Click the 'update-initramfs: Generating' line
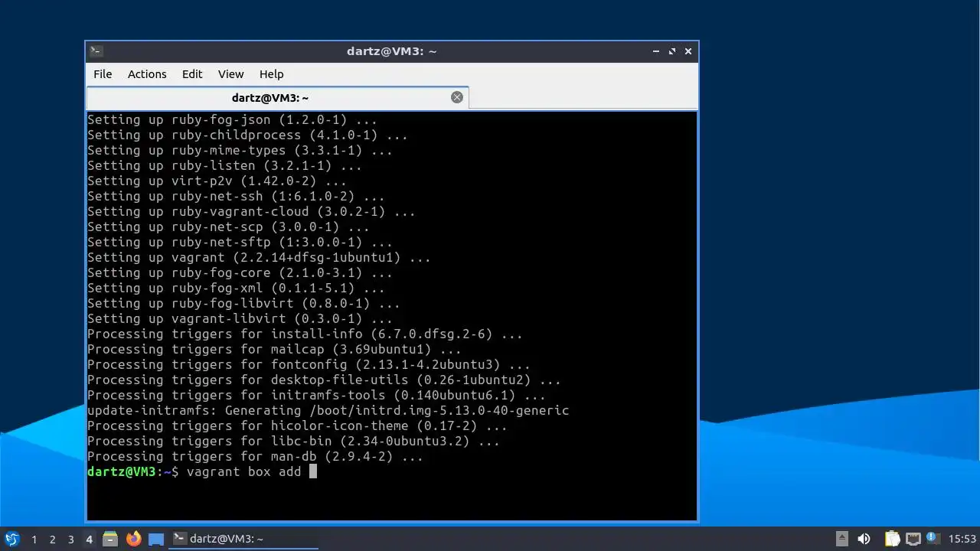Screen dimensions: 980x551 [328, 410]
